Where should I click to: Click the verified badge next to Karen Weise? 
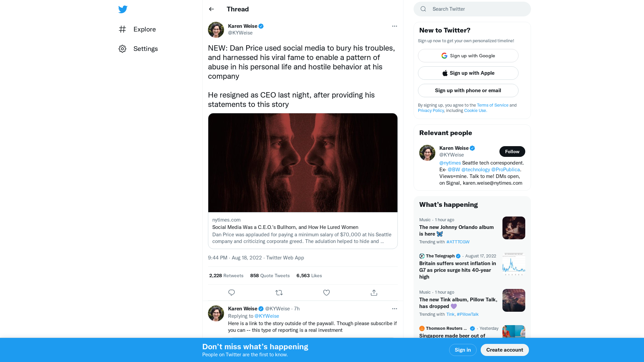coord(261,26)
